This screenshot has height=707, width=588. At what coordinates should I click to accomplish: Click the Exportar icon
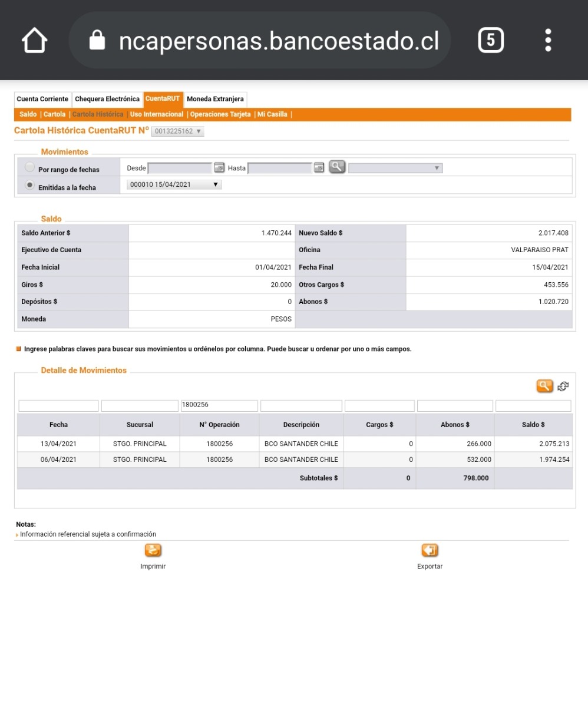point(430,550)
